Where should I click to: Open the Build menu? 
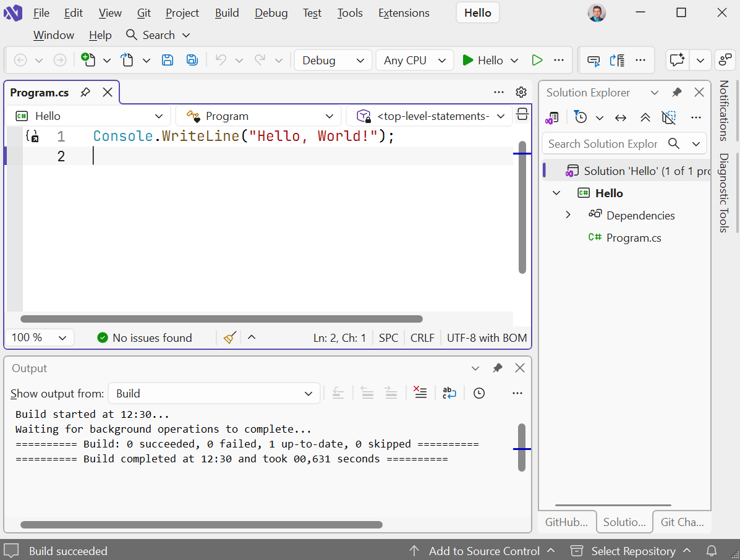click(x=227, y=13)
